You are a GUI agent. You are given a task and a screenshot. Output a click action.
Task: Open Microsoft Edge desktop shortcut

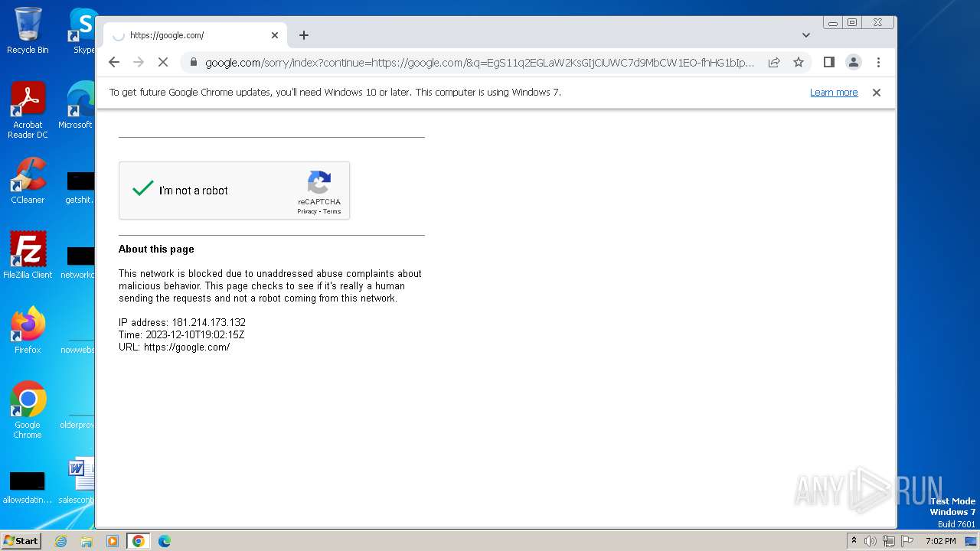(x=77, y=106)
